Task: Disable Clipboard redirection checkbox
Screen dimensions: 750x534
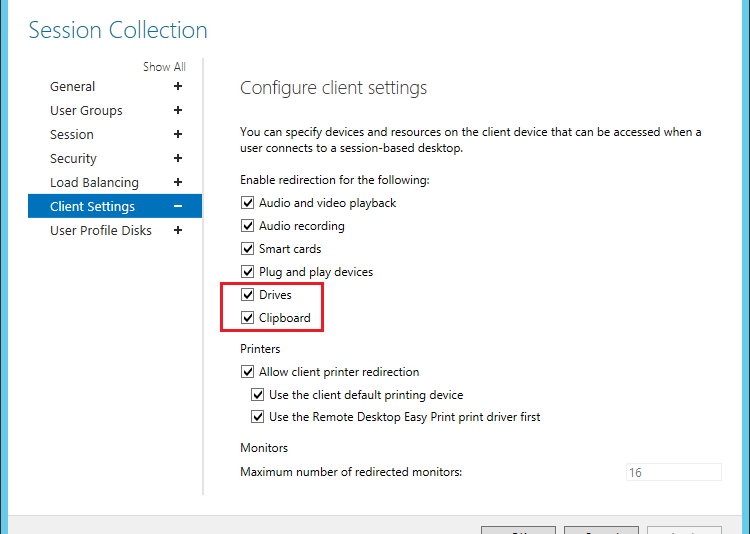Action: click(x=248, y=318)
